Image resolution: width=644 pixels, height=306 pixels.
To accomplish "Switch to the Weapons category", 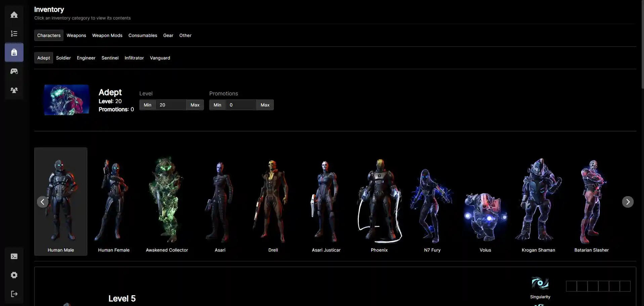I will coord(76,35).
